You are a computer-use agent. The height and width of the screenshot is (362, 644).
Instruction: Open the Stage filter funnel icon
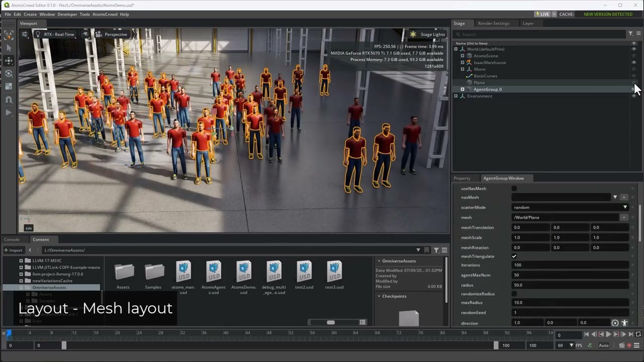pos(630,34)
